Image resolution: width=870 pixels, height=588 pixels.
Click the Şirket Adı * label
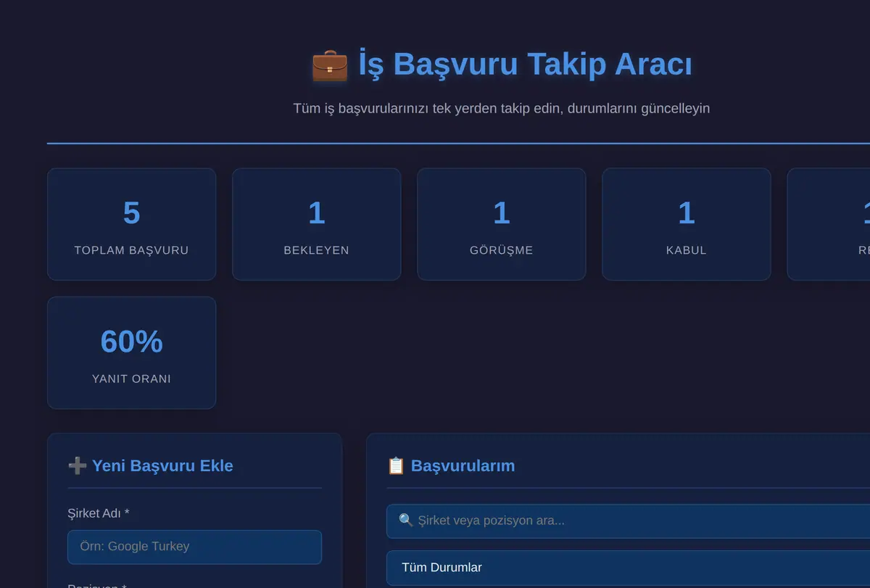(x=98, y=513)
